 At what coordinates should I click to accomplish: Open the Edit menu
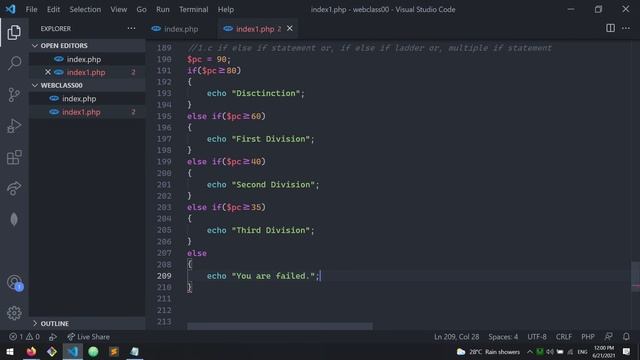coord(53,9)
